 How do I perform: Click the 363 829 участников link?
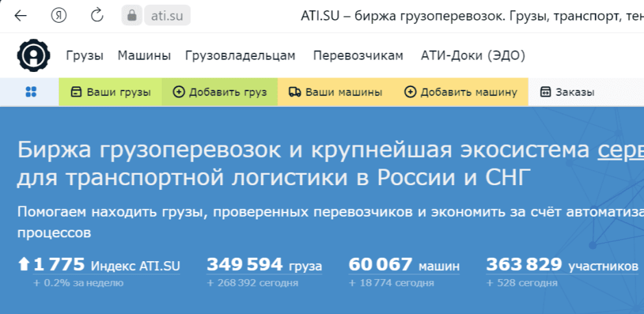click(562, 265)
